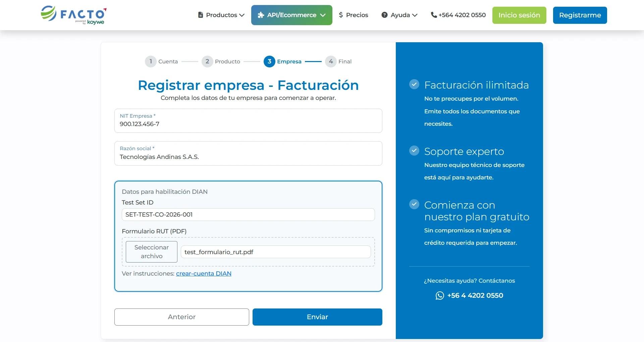Click the checkmark icon beside Facturación ilimitada

pyautogui.click(x=414, y=84)
